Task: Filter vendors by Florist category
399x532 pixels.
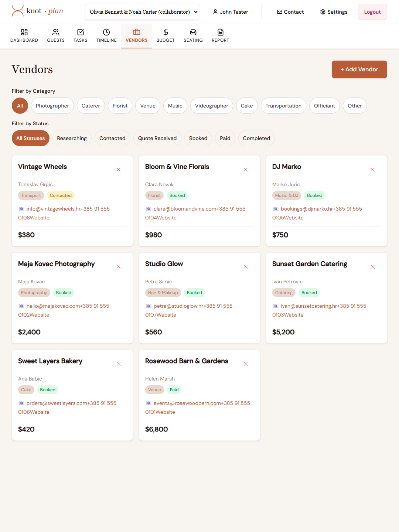Action: point(120,106)
